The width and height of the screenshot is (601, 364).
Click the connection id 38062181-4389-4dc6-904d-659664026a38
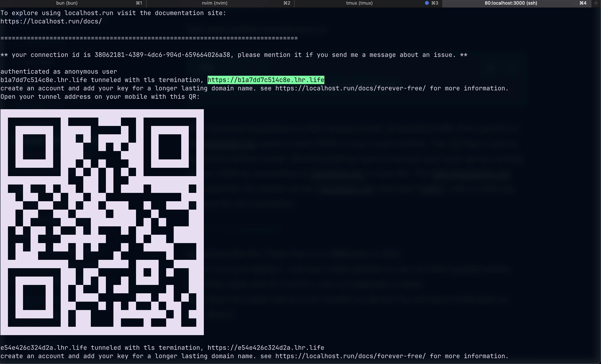click(162, 55)
